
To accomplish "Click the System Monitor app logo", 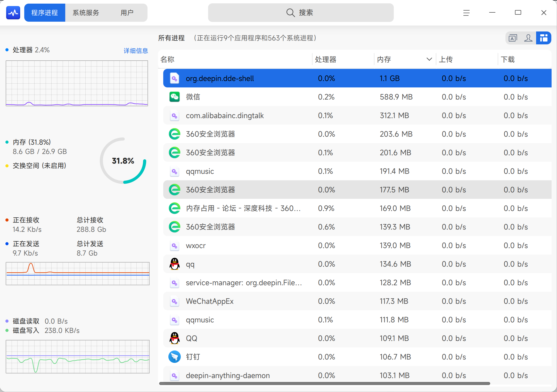I will pyautogui.click(x=13, y=13).
